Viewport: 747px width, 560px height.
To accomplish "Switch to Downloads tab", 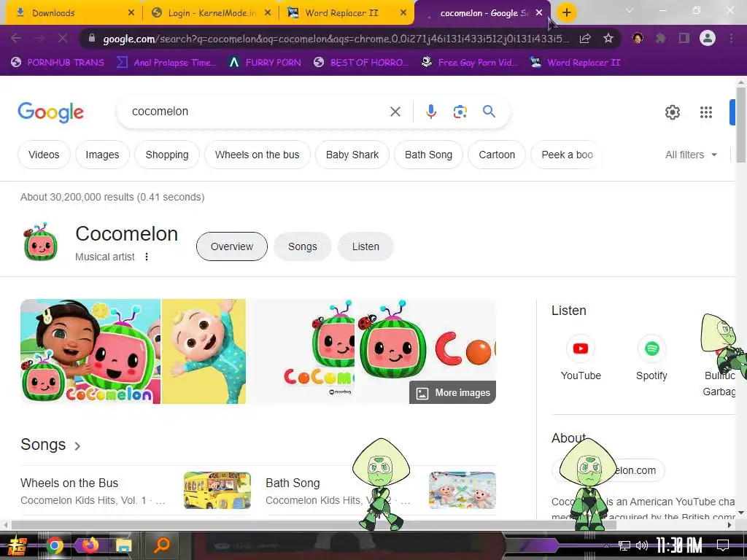I will pyautogui.click(x=71, y=13).
